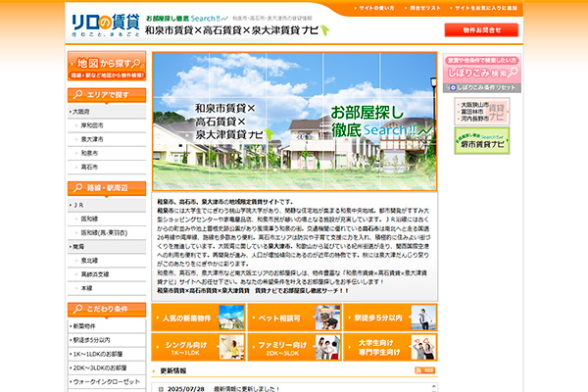Click the house photo on 人気の新築物件 tile
This screenshot has height=392, width=588.
click(x=231, y=318)
